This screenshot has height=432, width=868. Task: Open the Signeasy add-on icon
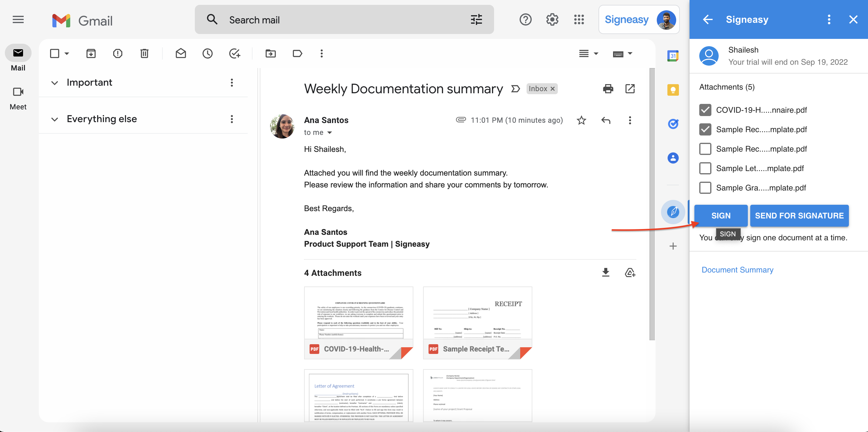click(x=673, y=212)
